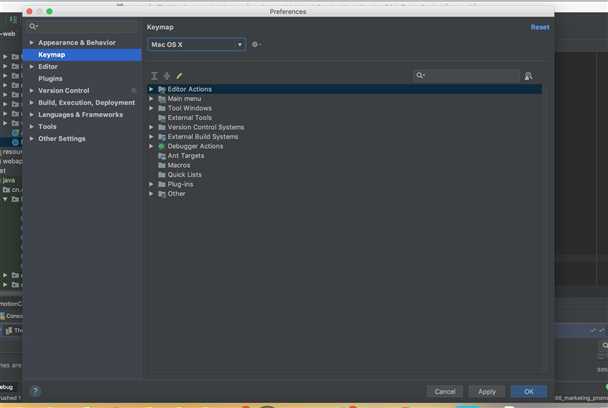Click the pencil Edit Shortcut icon
The height and width of the screenshot is (408, 608).
click(x=179, y=76)
